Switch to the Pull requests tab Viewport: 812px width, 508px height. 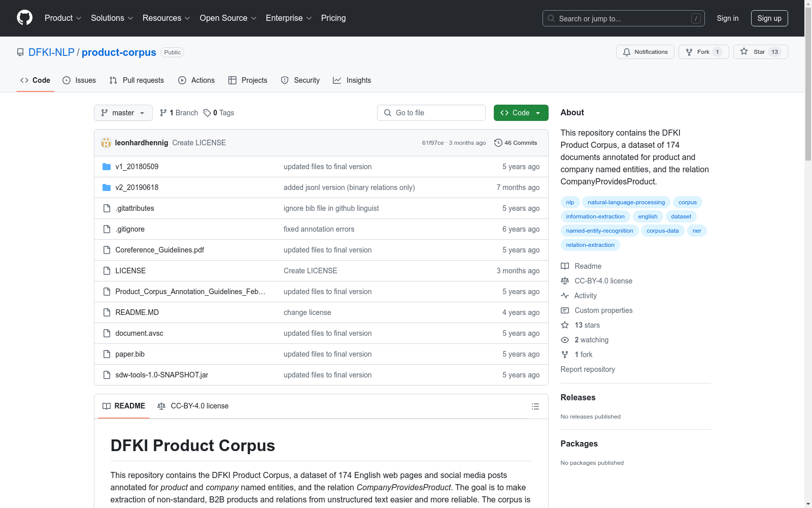tap(137, 80)
